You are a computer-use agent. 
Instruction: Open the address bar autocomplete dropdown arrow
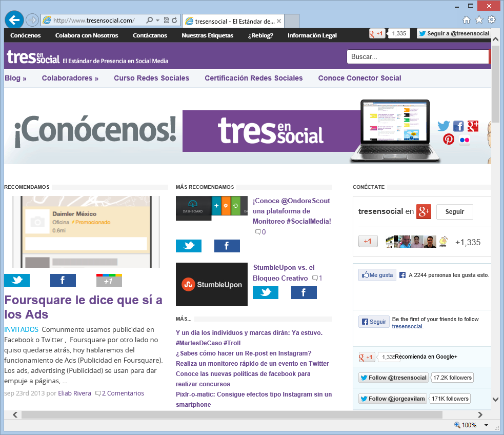[157, 20]
